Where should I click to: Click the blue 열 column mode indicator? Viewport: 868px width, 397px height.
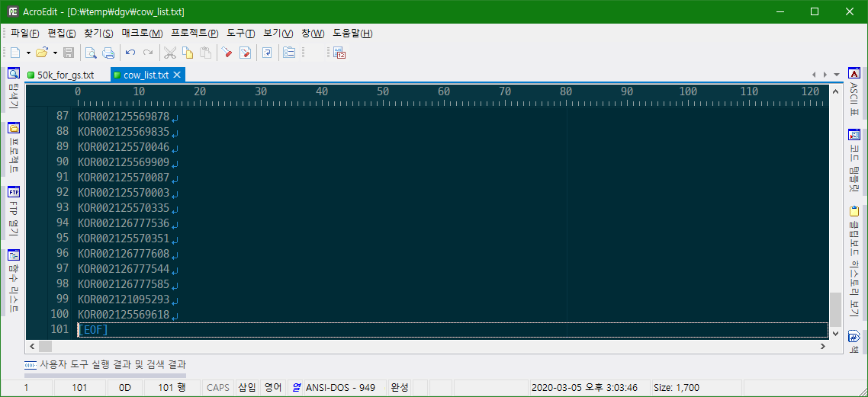pos(296,388)
